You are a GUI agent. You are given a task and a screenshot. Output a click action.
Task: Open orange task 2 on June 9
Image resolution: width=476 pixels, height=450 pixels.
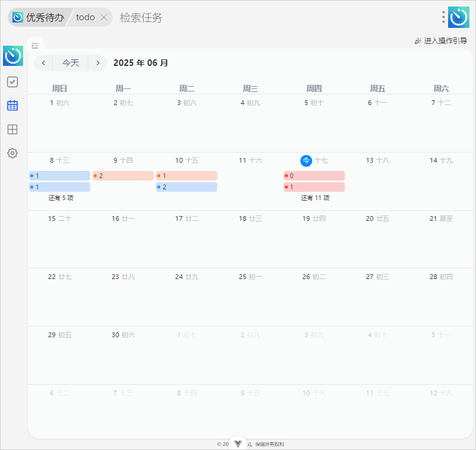click(x=123, y=176)
